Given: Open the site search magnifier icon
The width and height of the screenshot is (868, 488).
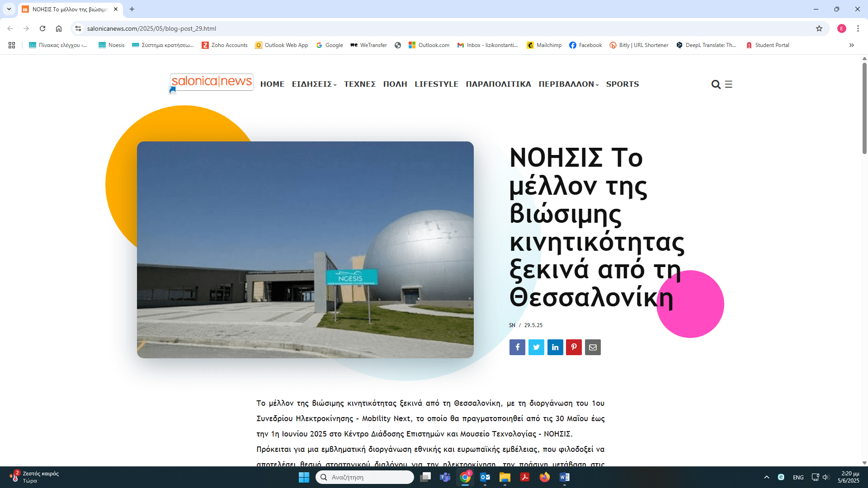Looking at the screenshot, I should [716, 84].
